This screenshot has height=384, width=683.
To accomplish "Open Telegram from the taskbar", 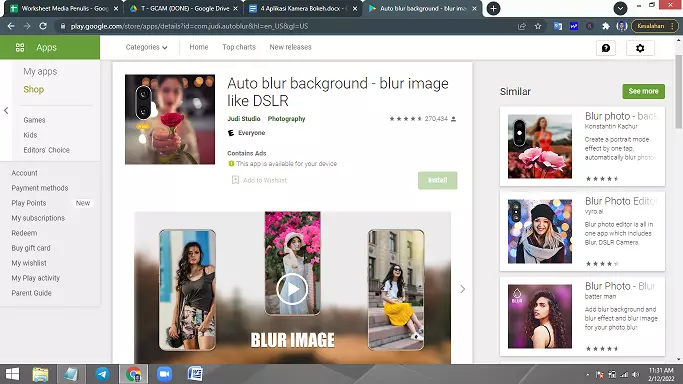I will (102, 374).
